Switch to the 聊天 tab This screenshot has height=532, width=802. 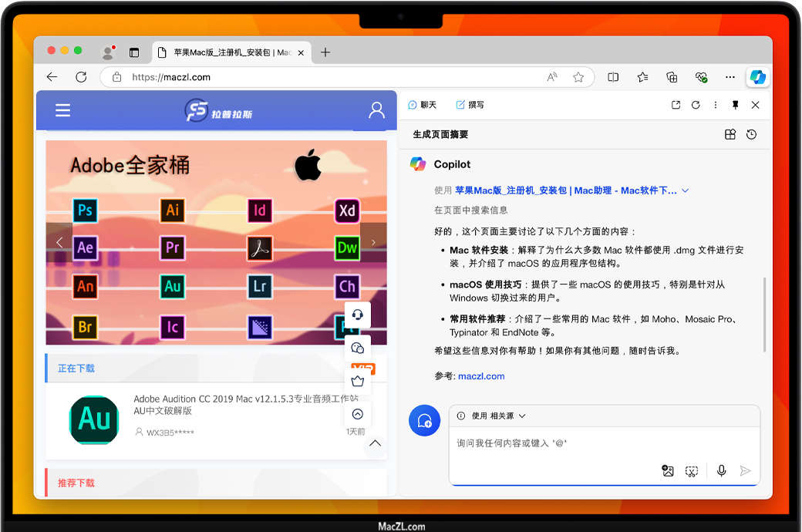tap(423, 105)
